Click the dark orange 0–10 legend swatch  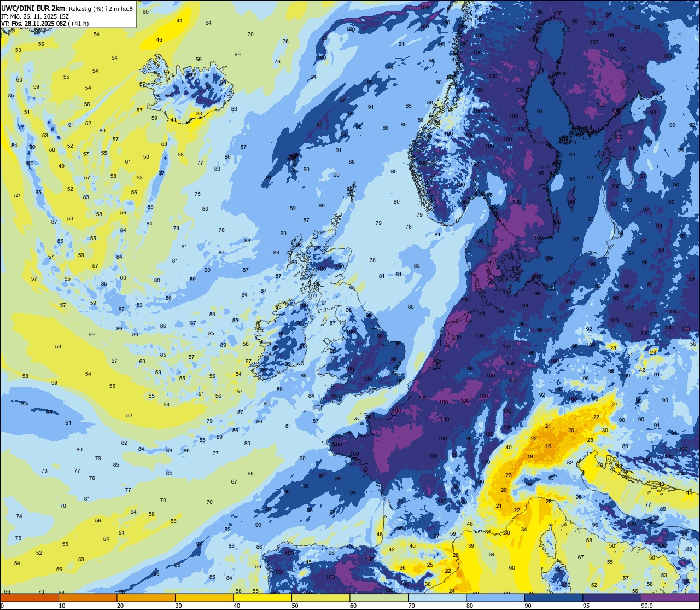click(x=30, y=597)
